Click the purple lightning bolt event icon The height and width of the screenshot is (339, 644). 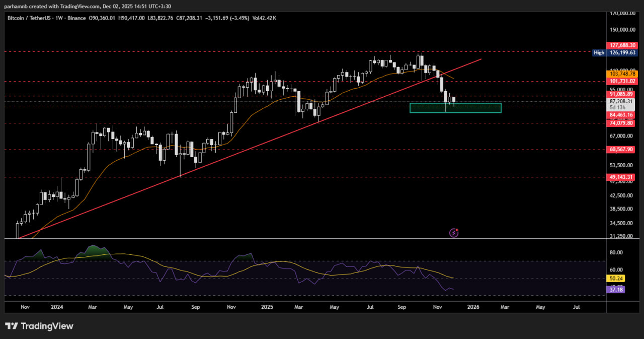coord(454,233)
